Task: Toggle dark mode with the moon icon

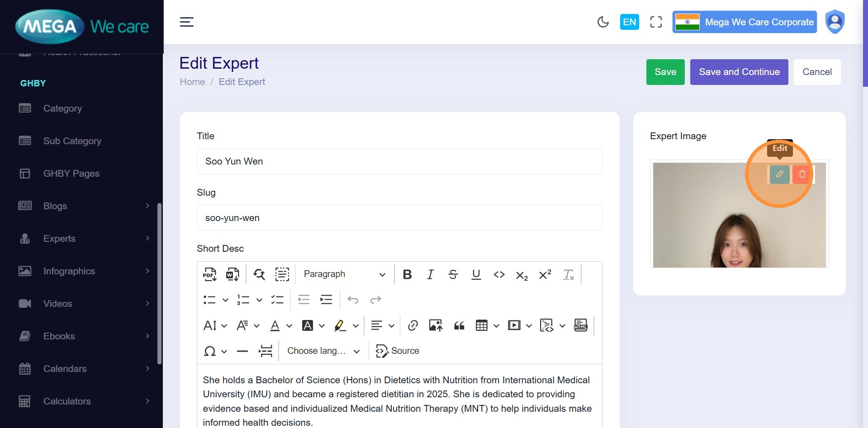Action: click(x=603, y=22)
